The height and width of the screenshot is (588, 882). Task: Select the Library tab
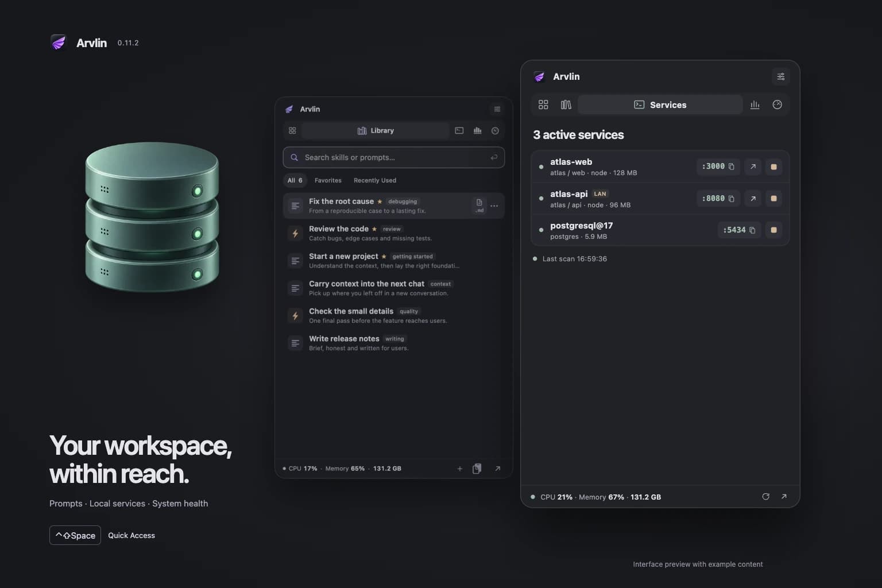click(376, 131)
